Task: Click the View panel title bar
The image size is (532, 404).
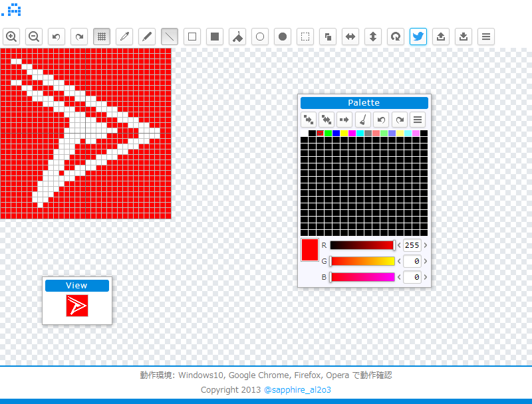Action: [77, 285]
